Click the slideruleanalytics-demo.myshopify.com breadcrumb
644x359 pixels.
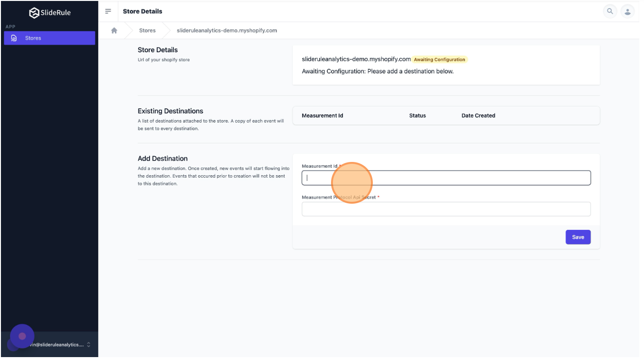(x=227, y=30)
